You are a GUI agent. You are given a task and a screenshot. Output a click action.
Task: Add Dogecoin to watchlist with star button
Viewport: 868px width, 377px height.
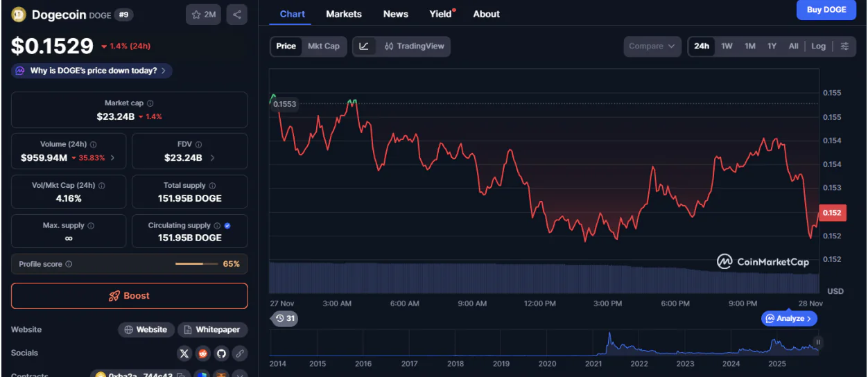(x=203, y=14)
